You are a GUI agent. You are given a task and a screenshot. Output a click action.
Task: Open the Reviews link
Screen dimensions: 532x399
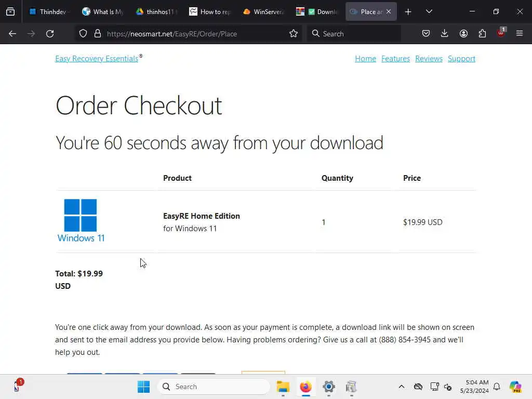click(429, 59)
